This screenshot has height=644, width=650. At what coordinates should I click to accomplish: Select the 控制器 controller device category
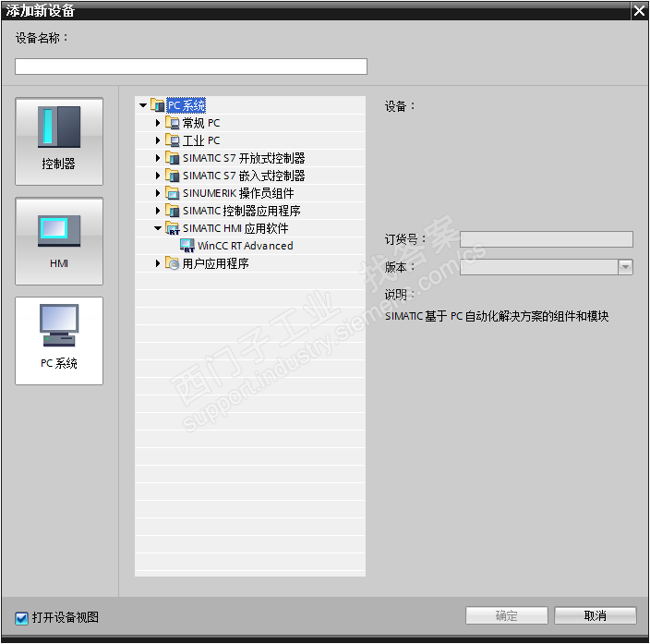click(x=59, y=141)
